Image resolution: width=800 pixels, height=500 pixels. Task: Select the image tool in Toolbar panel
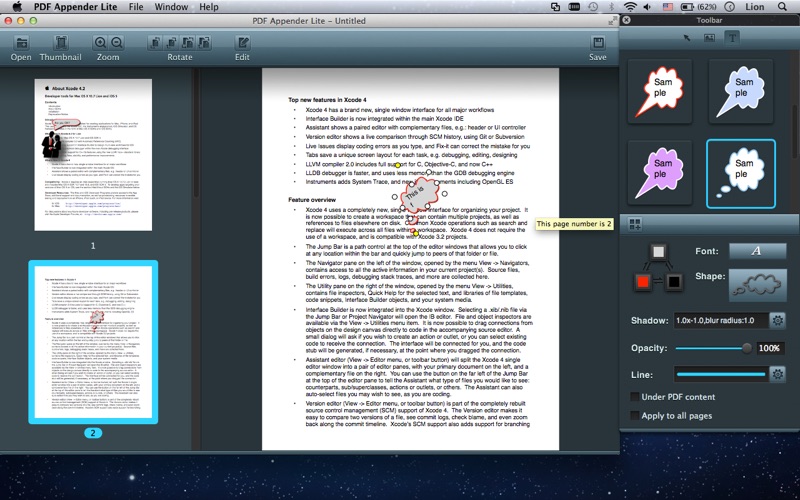[709, 38]
